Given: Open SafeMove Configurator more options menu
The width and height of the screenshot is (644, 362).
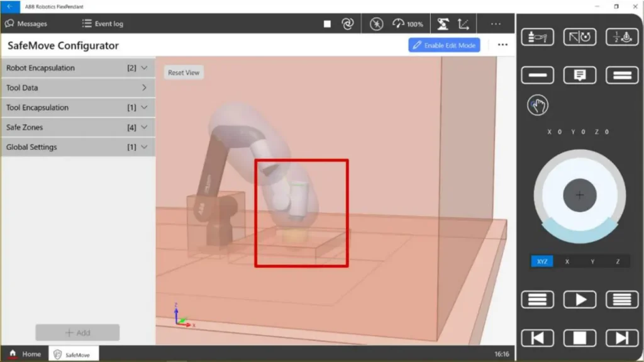Looking at the screenshot, I should click(502, 45).
